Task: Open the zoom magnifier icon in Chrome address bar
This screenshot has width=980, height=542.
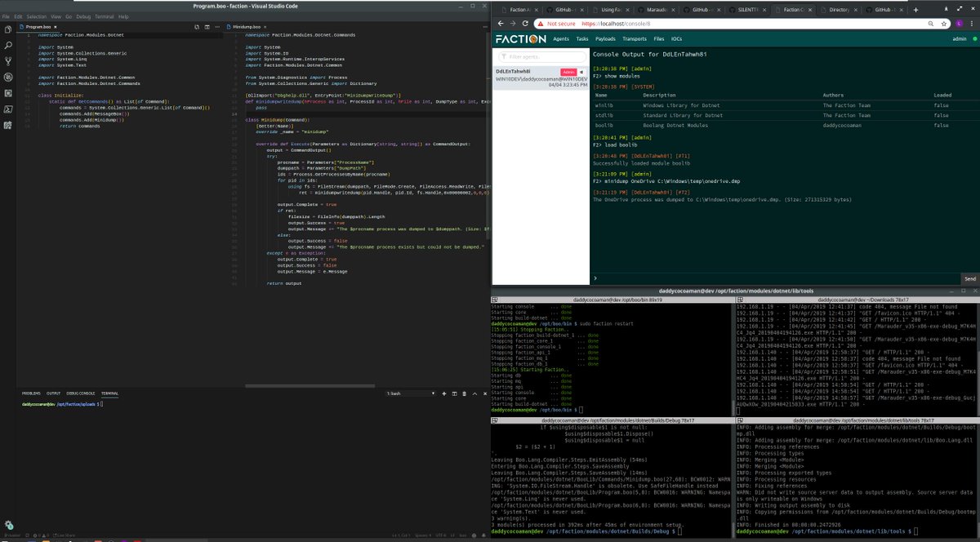Action: pyautogui.click(x=930, y=24)
